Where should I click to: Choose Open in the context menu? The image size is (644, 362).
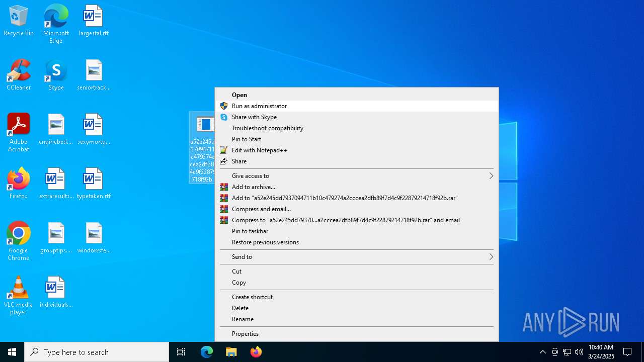click(357, 95)
